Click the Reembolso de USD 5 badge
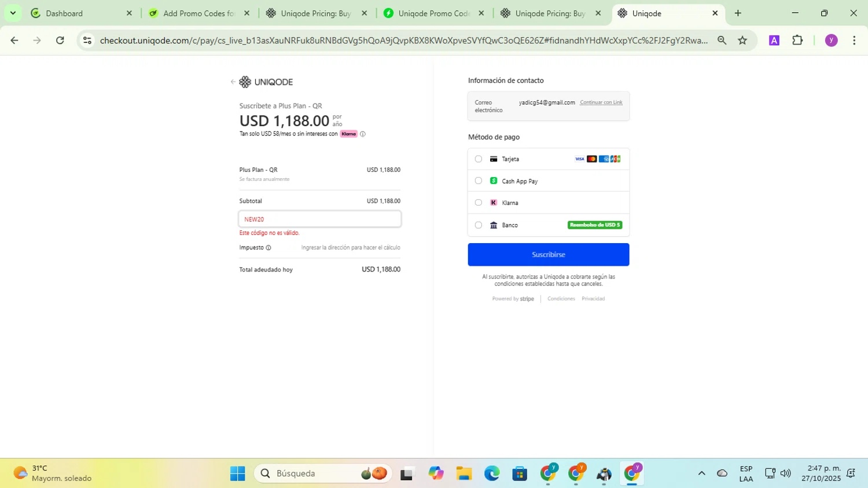868x488 pixels. click(595, 225)
